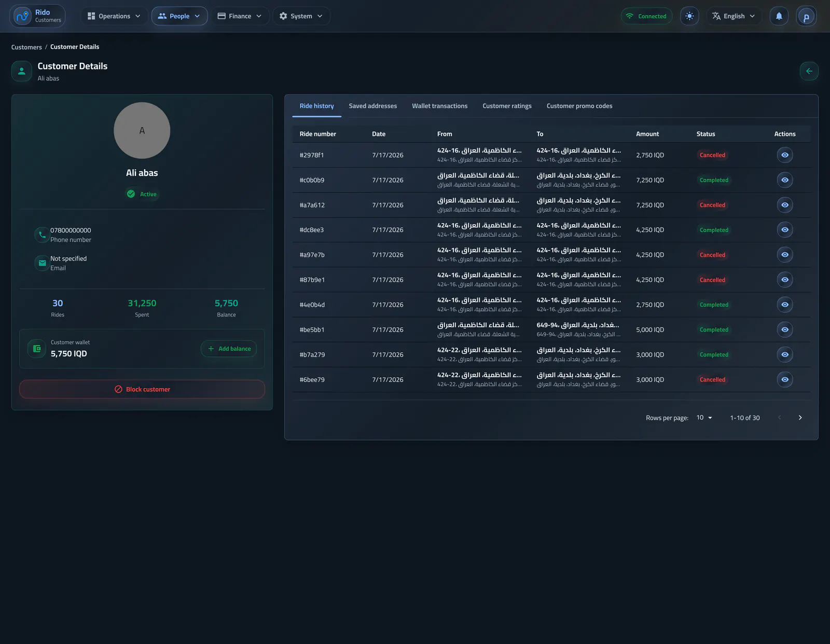
Task: Switch to Wallet transactions tab
Action: click(439, 106)
